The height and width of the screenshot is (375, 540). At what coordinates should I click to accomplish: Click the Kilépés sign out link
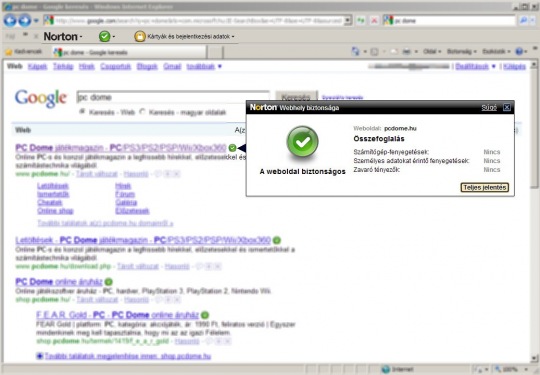tap(514, 66)
